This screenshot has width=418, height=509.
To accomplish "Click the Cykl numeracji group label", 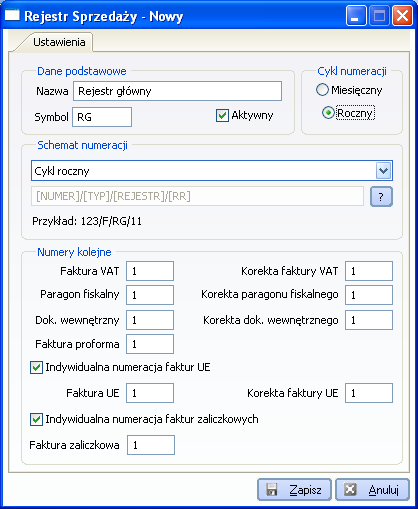I will [x=352, y=71].
